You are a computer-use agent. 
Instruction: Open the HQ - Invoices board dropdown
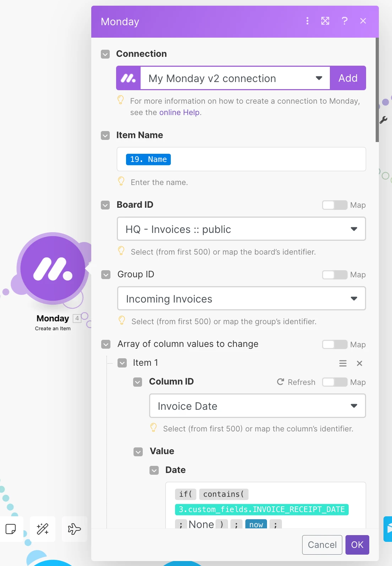tap(241, 229)
